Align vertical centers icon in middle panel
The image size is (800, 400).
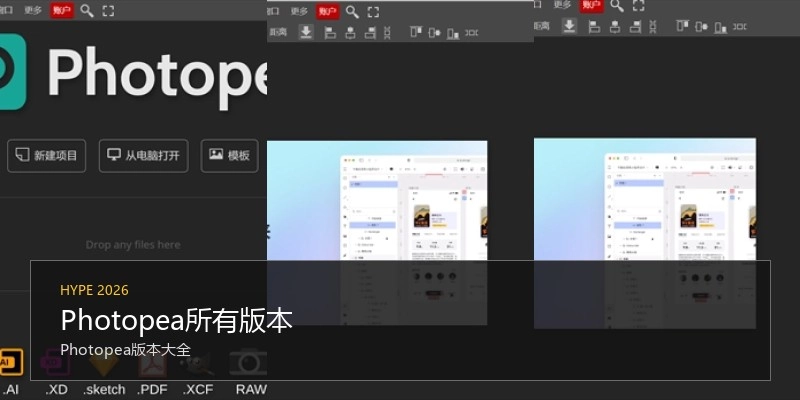(434, 33)
